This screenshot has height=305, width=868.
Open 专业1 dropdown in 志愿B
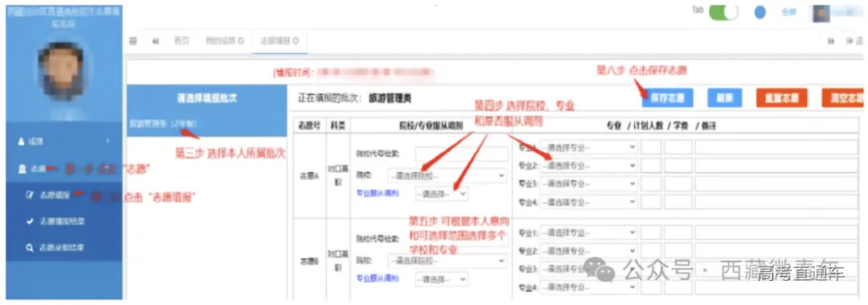coord(589,233)
